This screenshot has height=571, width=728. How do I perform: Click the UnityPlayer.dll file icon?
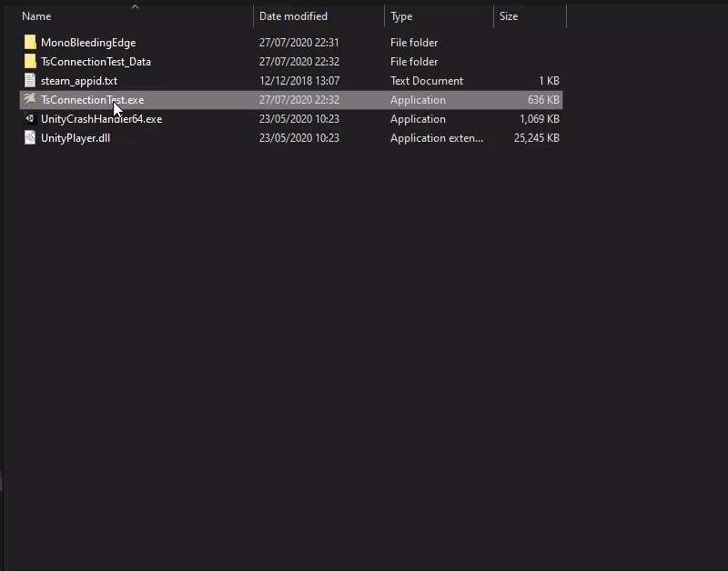pyautogui.click(x=30, y=138)
